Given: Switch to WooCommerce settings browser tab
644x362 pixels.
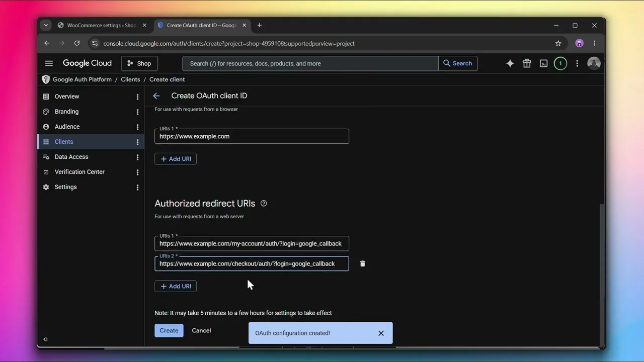Looking at the screenshot, I should pyautogui.click(x=102, y=25).
